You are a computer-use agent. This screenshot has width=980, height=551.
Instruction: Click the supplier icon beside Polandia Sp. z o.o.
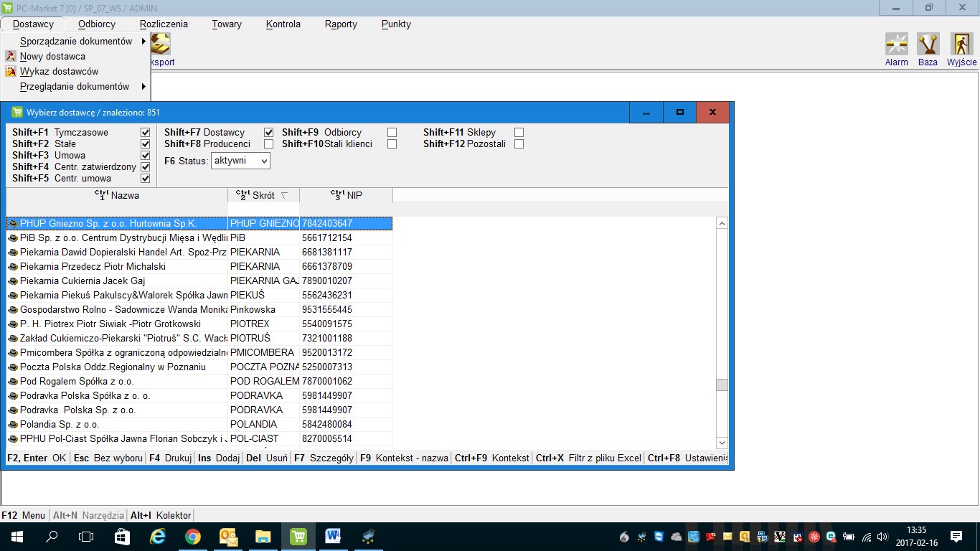(x=13, y=424)
